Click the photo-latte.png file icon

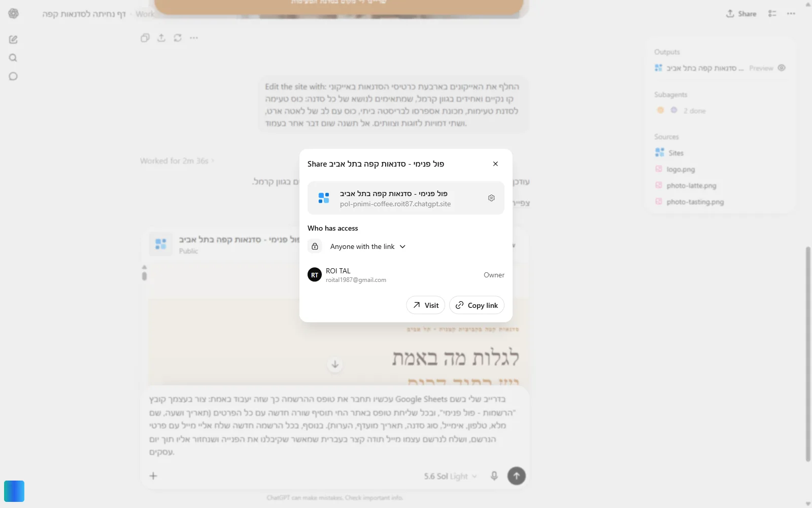659,185
